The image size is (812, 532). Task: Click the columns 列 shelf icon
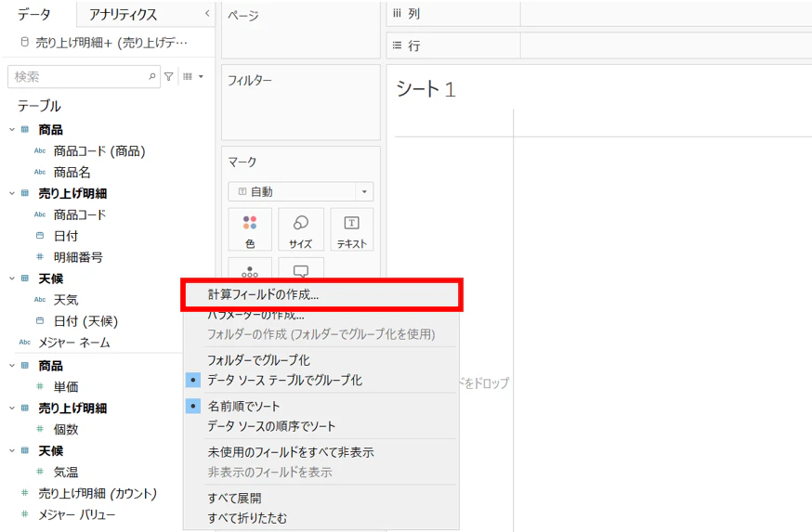click(397, 13)
